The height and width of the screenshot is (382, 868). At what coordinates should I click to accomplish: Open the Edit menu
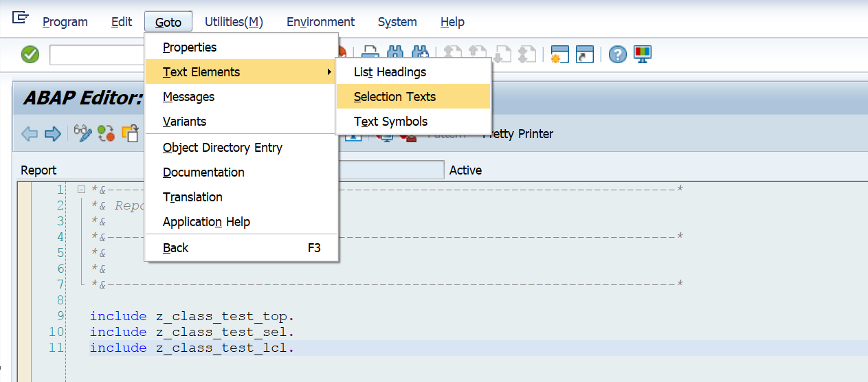(122, 22)
